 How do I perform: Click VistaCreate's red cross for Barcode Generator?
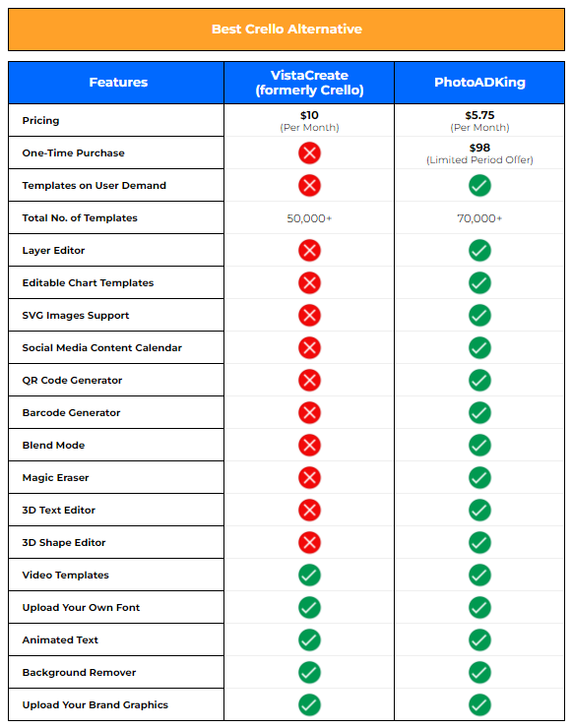click(x=309, y=413)
